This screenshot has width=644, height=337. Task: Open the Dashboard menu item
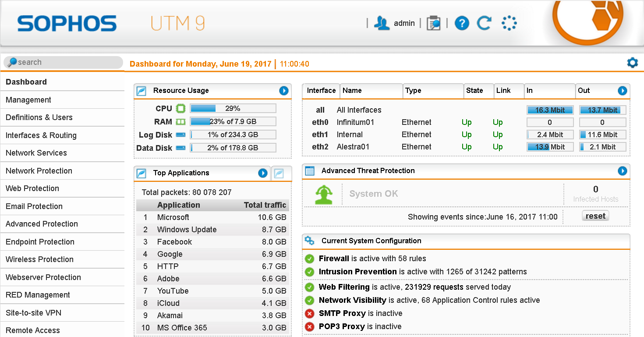(62, 82)
